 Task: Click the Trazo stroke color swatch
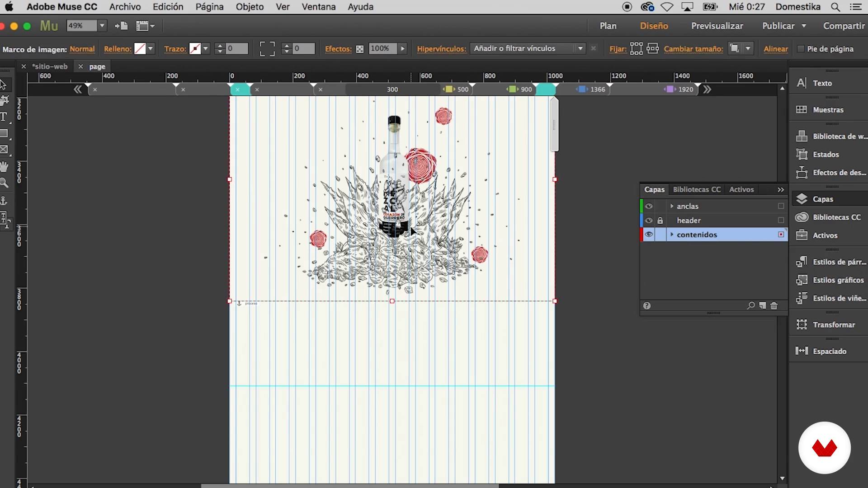195,49
